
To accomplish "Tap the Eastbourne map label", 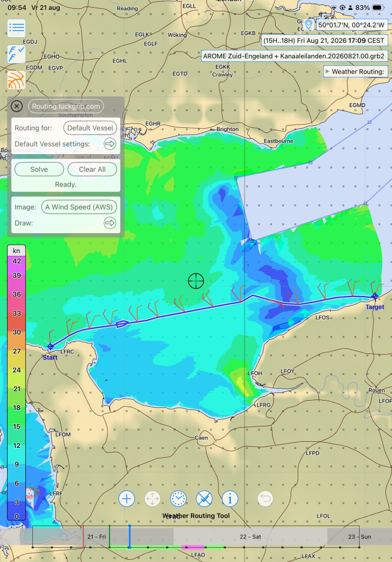I will tap(279, 141).
